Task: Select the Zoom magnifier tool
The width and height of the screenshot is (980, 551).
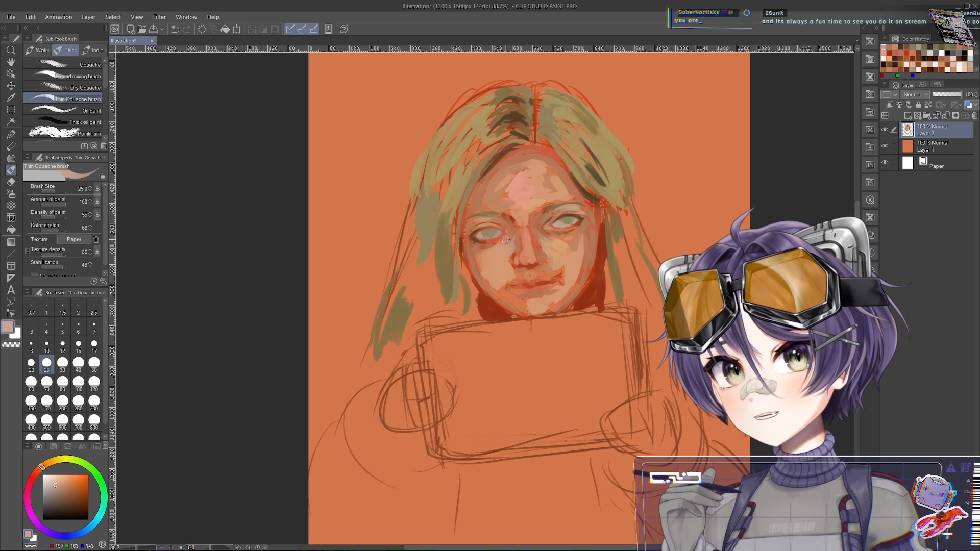Action: [x=11, y=50]
